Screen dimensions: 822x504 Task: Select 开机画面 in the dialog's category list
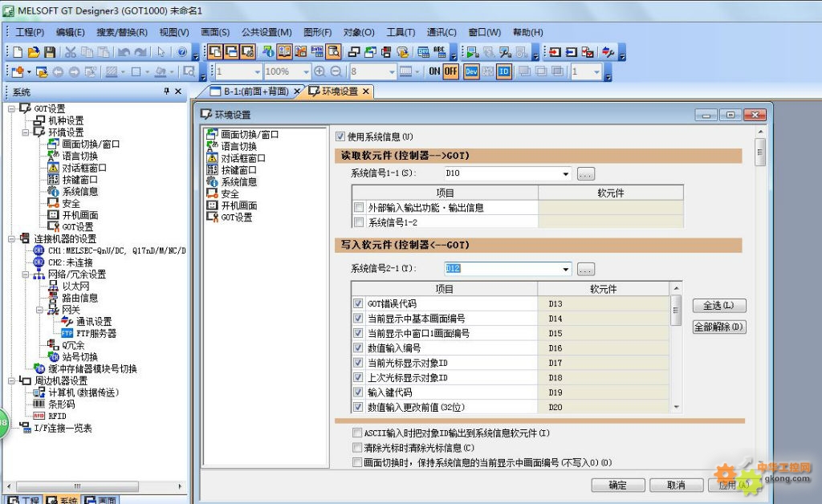pyautogui.click(x=239, y=205)
